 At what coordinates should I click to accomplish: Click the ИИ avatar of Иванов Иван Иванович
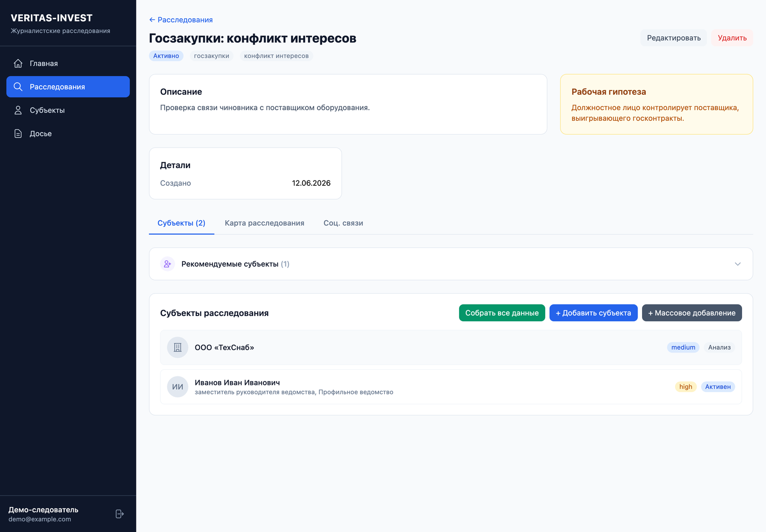point(178,386)
